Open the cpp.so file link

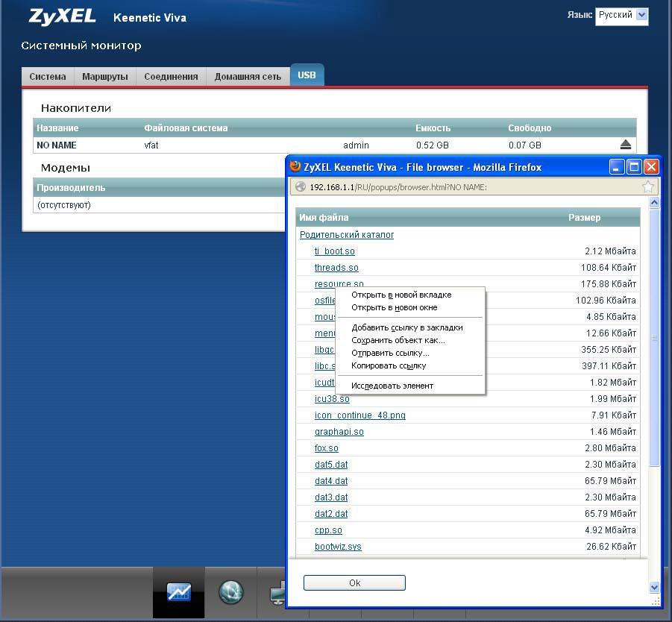[328, 530]
